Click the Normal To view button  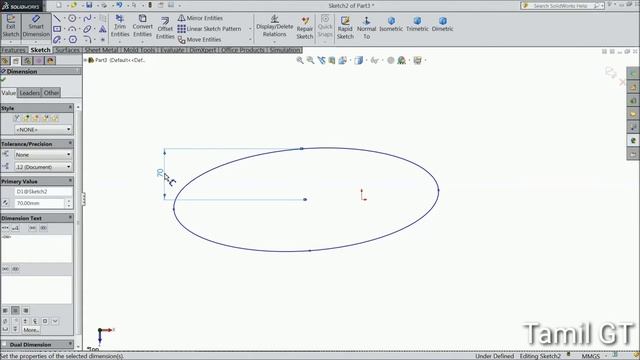pos(366,28)
